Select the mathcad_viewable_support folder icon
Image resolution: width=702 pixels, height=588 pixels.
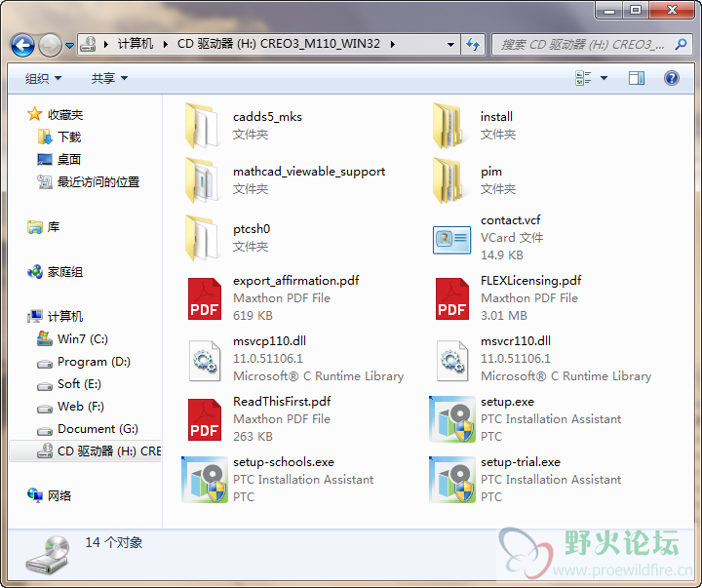[203, 180]
